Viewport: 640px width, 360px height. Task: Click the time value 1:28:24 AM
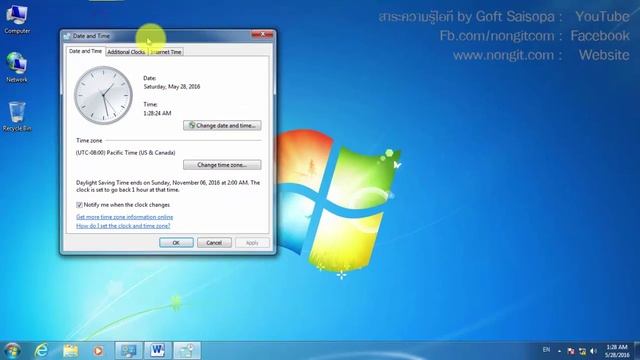(x=157, y=113)
